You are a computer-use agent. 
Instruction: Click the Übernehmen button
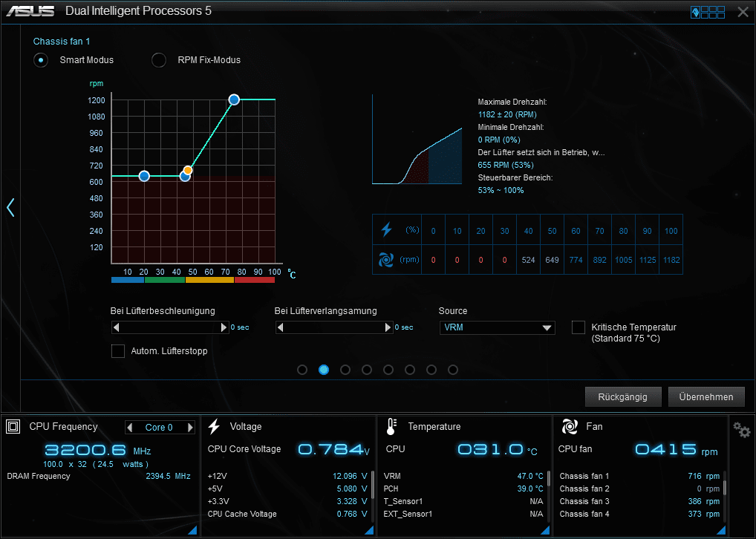[706, 396]
